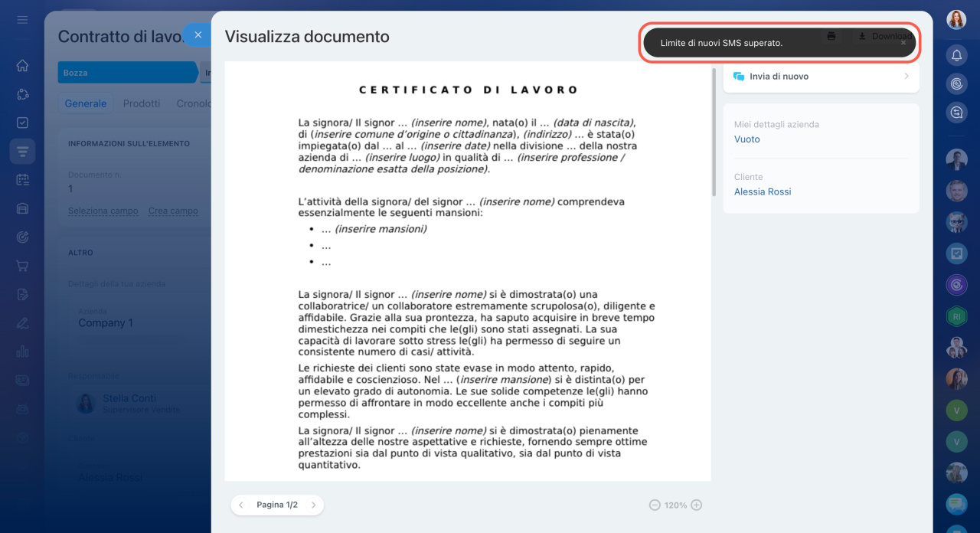Open the CRM funnel icon in left sidebar

[22, 152]
